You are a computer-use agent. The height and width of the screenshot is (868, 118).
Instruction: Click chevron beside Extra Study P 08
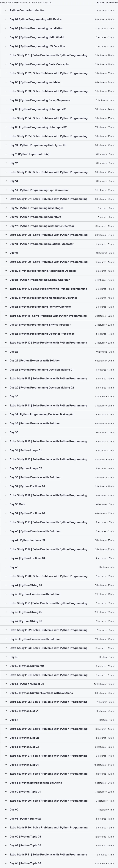6,235
